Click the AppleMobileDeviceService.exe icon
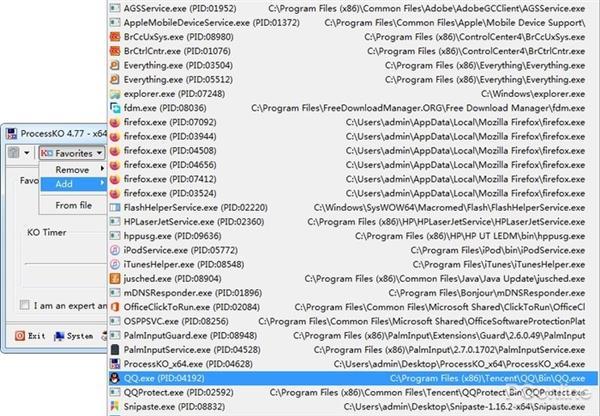This screenshot has height=416, width=600. tap(115, 23)
